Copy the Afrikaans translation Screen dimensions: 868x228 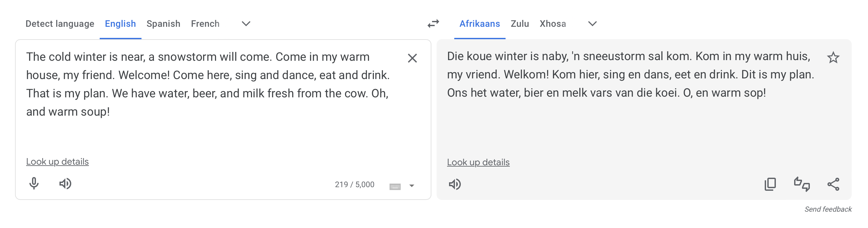[770, 185]
